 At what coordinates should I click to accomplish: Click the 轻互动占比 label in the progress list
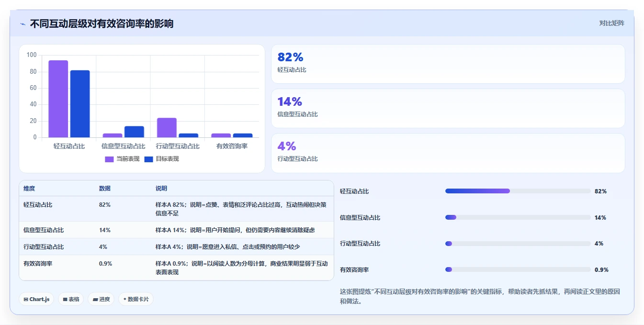354,191
